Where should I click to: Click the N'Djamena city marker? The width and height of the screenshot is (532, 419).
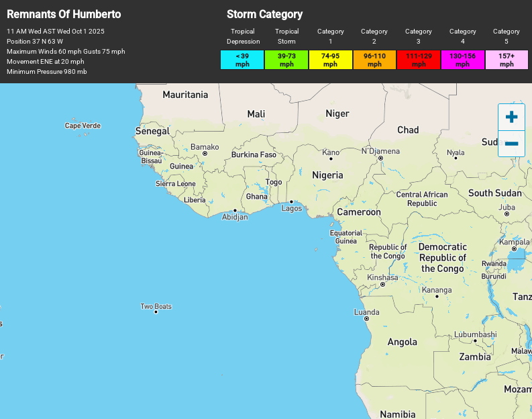coord(380,158)
